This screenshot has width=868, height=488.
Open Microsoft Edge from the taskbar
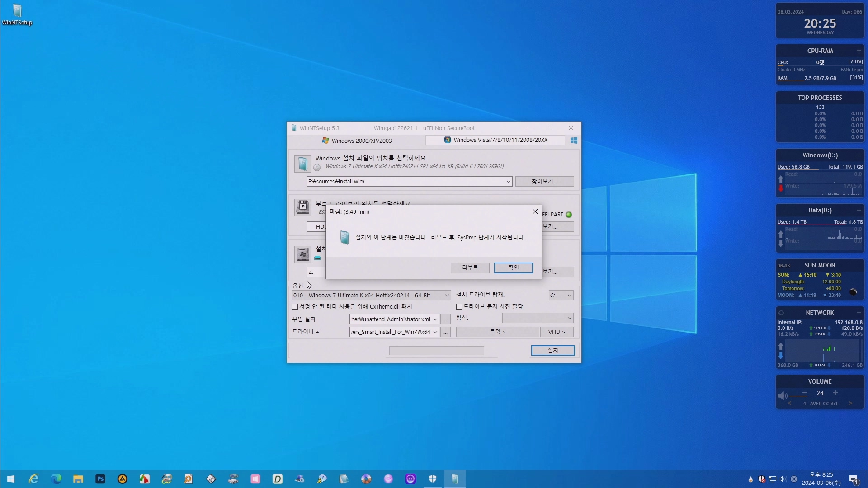56,479
